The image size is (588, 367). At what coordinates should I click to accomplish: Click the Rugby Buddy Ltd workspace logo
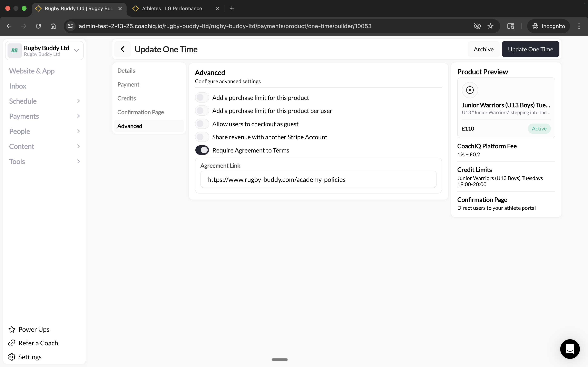click(x=14, y=50)
